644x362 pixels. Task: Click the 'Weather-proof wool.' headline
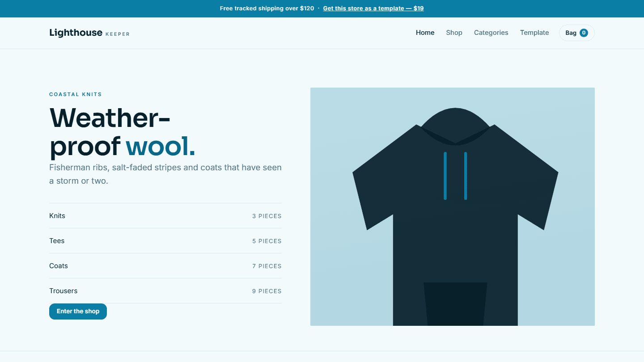click(123, 132)
